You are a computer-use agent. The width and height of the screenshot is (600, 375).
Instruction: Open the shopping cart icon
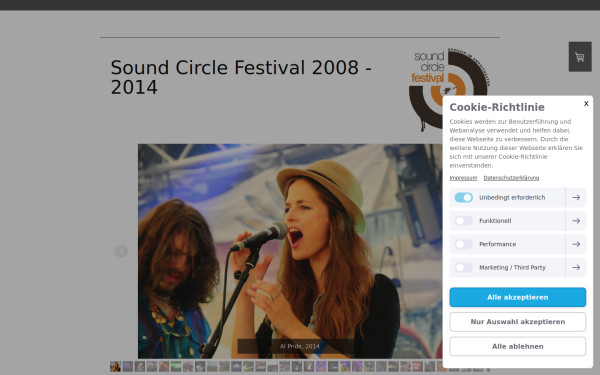point(580,57)
